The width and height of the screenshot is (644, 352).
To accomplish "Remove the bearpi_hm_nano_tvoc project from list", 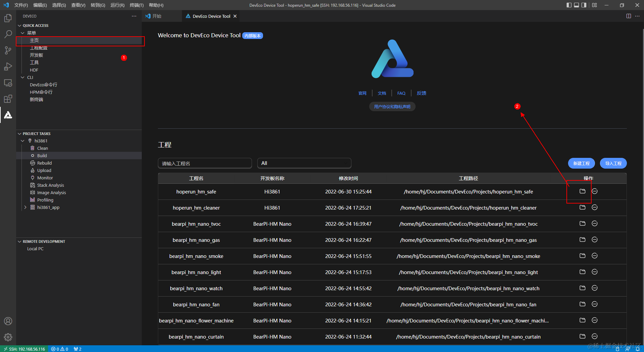I will 595,223.
